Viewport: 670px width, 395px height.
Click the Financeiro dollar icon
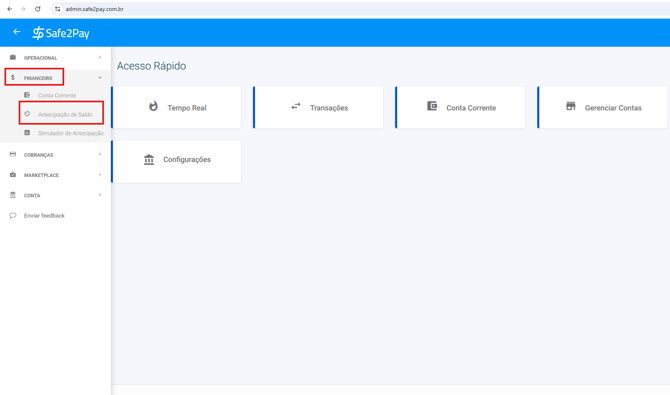(13, 77)
